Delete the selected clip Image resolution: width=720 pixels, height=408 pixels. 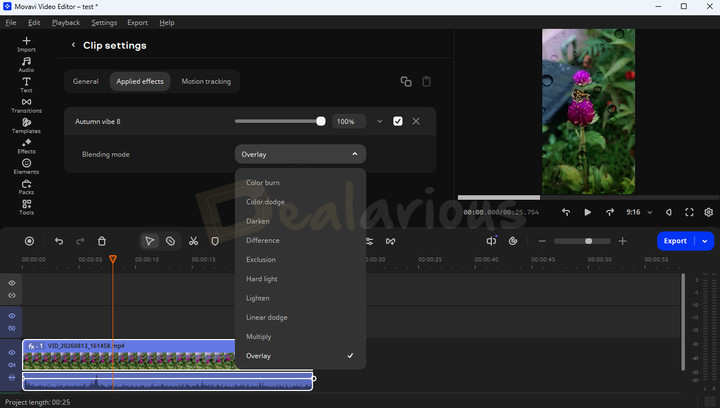(x=102, y=241)
